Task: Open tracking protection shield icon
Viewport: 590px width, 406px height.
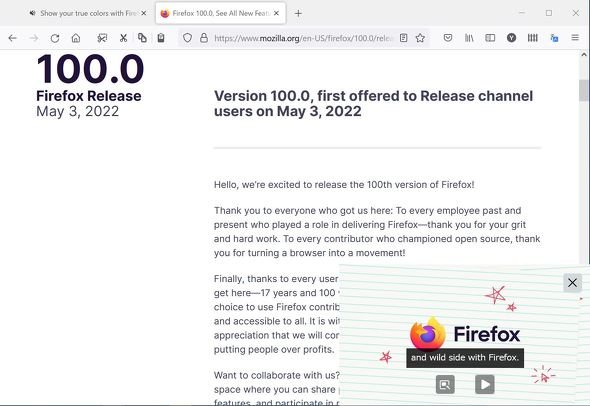Action: 187,38
